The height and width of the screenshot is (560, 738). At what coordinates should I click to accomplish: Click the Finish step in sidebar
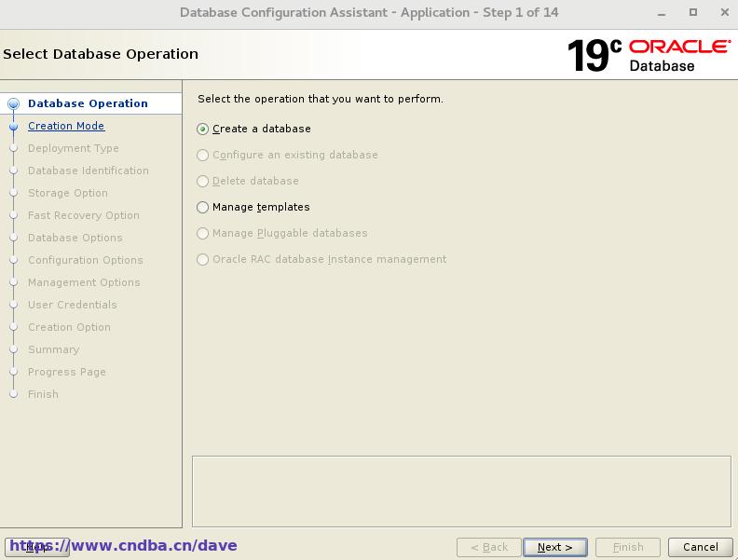(43, 394)
